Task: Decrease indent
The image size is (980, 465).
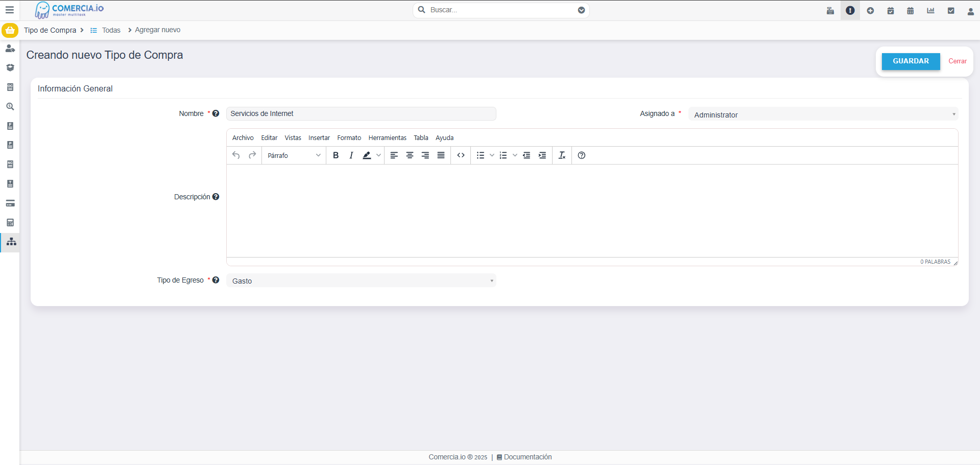Action: 527,155
